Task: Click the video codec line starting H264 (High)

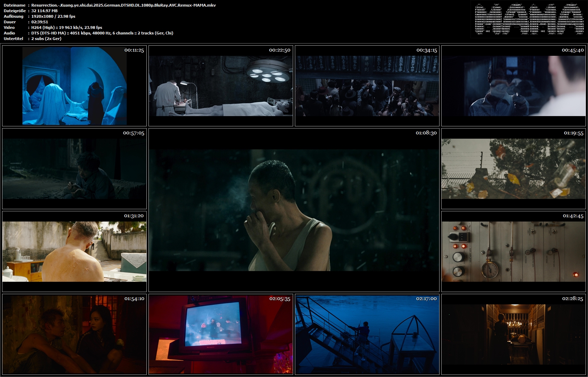Action: (x=67, y=28)
